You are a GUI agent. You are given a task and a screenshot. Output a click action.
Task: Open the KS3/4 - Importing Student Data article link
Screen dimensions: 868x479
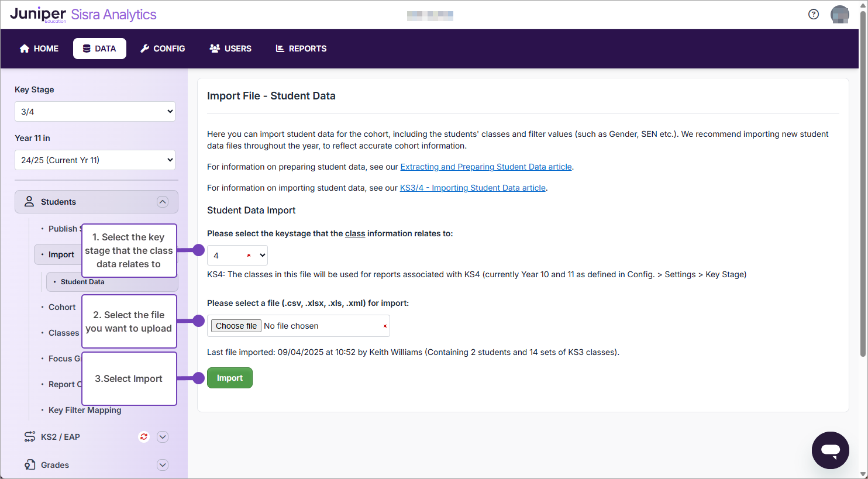pyautogui.click(x=473, y=188)
